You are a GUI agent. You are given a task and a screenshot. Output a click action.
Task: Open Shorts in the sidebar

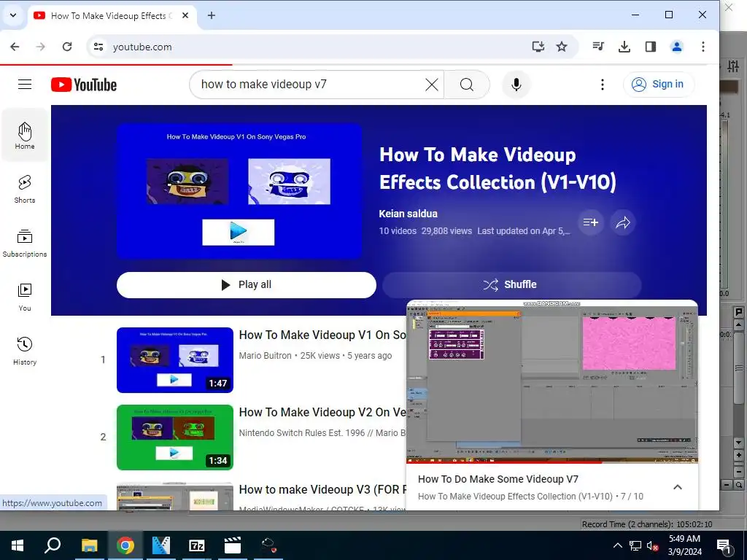pyautogui.click(x=25, y=189)
